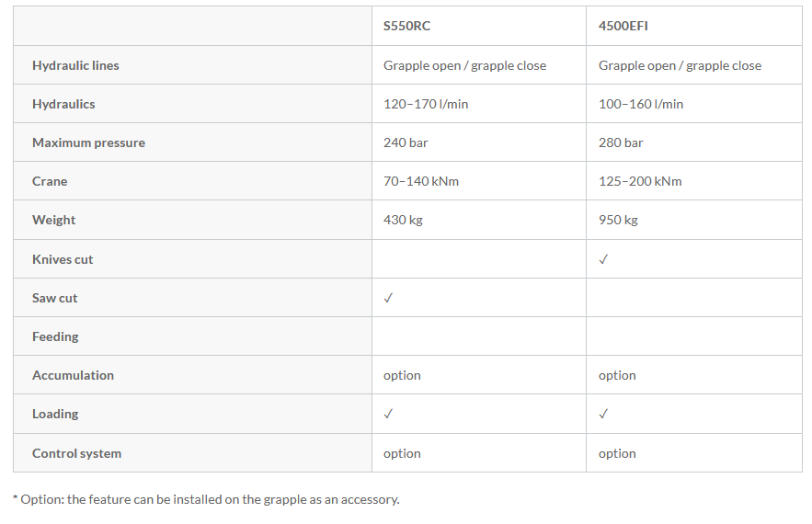Click the 120–170 l/min hydraulics value
This screenshot has width=812, height=524.
(426, 104)
